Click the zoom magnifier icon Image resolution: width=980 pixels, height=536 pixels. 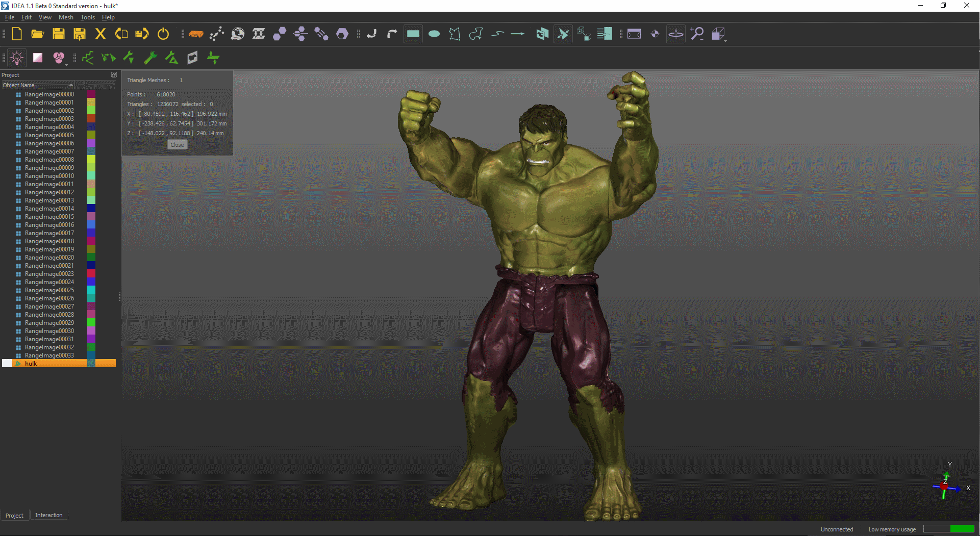tap(697, 34)
